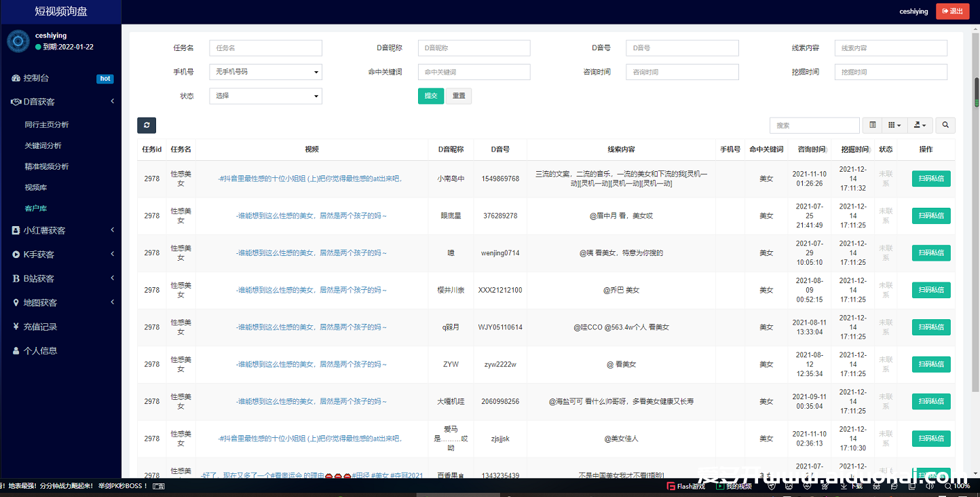Open video link in 眼底星 row

(x=312, y=216)
